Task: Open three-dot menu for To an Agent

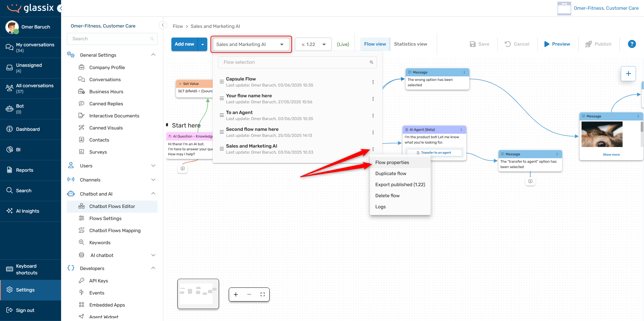Action: pos(373,116)
